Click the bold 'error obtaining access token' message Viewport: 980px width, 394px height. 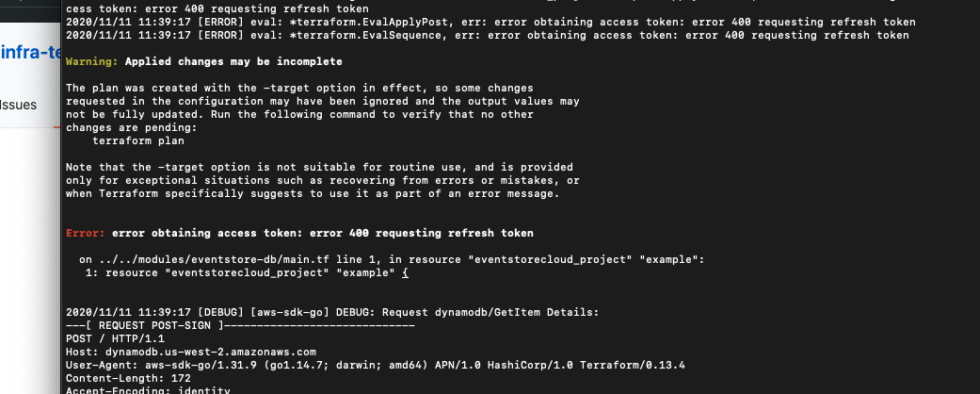tap(322, 233)
